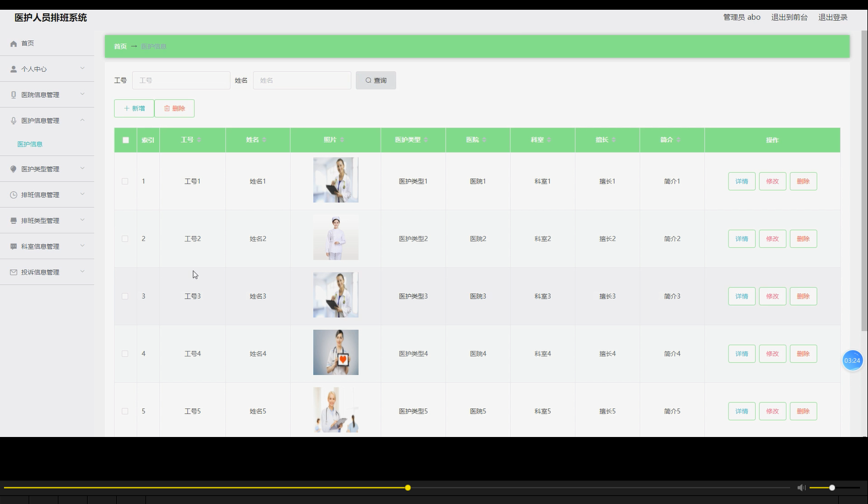Sort by the 姓名 column arrows
868x504 pixels.
click(264, 140)
